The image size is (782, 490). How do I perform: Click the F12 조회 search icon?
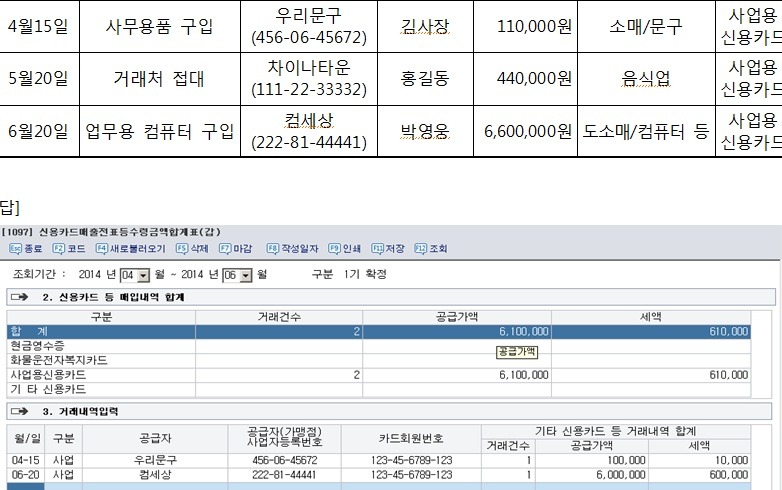(x=431, y=248)
